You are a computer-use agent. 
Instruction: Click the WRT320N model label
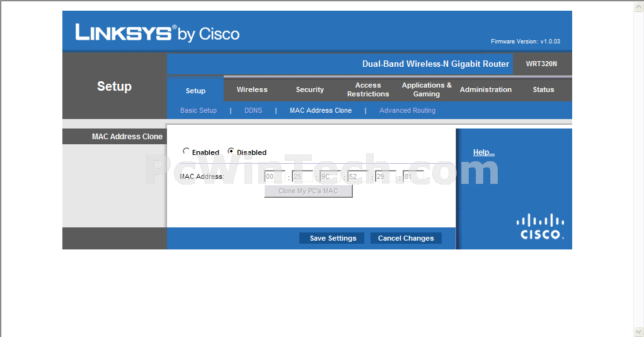[541, 64]
